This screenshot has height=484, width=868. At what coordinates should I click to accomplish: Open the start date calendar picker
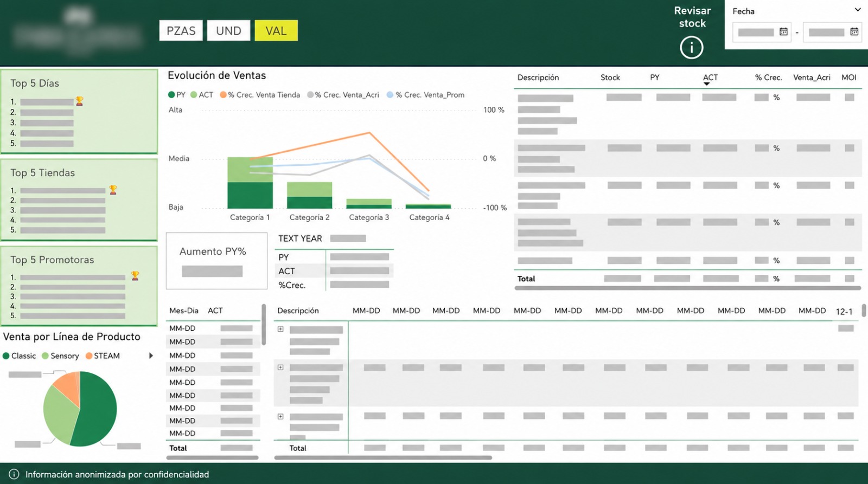[x=783, y=32]
